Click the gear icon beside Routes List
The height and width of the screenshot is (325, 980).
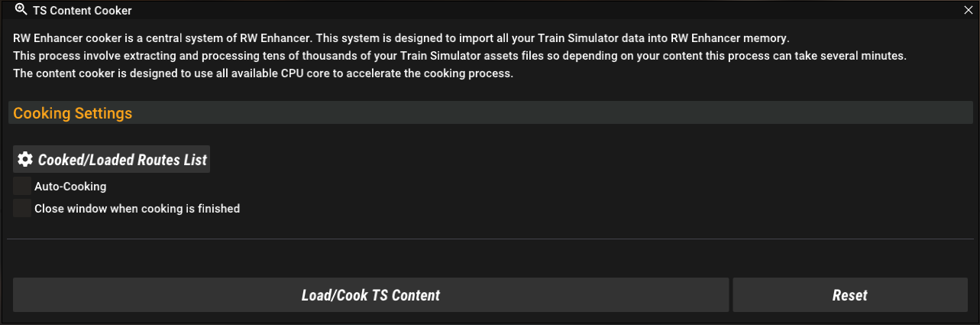point(25,159)
